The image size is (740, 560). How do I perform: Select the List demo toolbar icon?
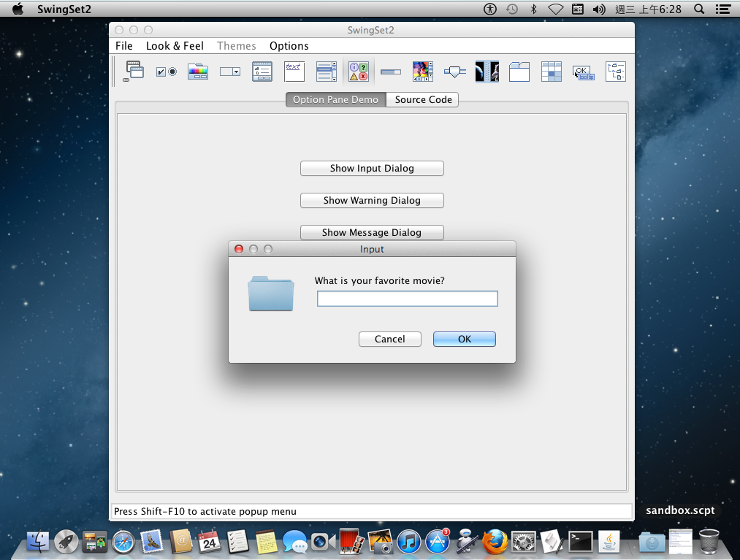(x=327, y=71)
